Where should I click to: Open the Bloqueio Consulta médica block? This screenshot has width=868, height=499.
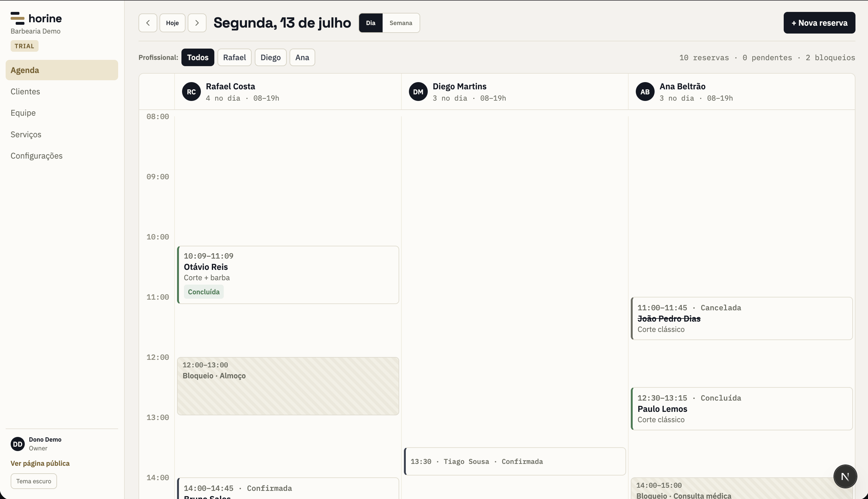click(741, 488)
